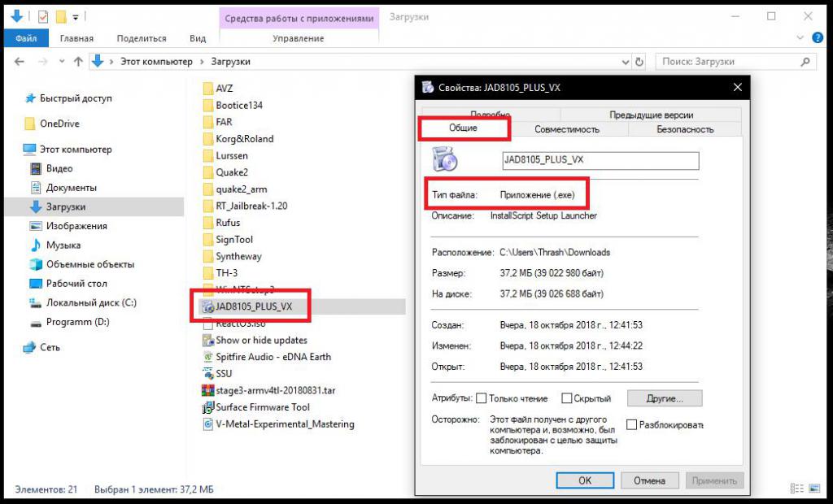
Task: Close the properties dialog
Action: point(737,87)
